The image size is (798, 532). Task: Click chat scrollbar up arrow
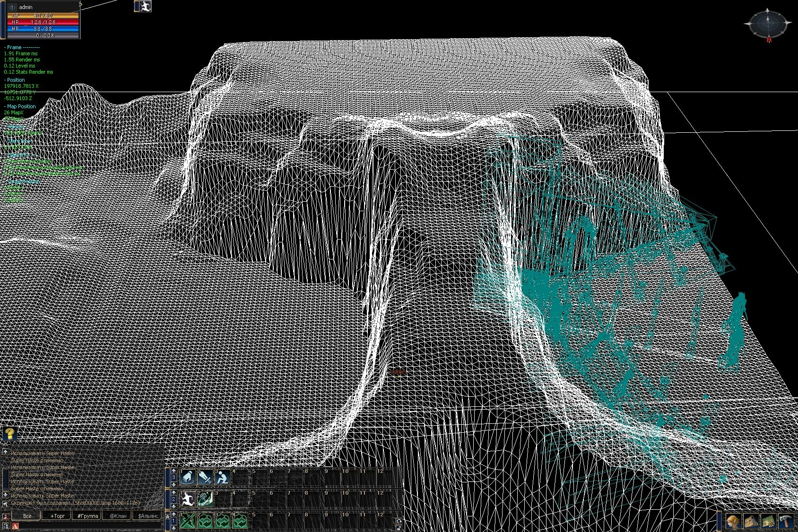pyautogui.click(x=5, y=452)
